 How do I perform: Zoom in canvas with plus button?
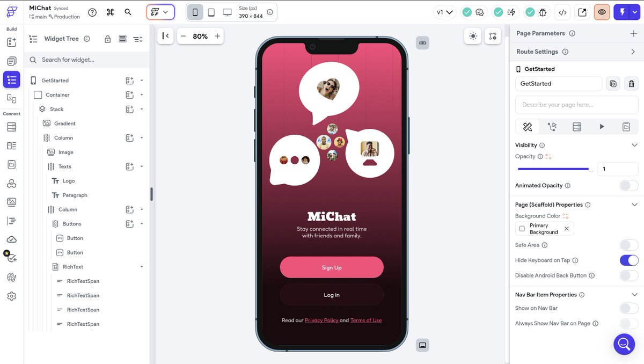217,37
